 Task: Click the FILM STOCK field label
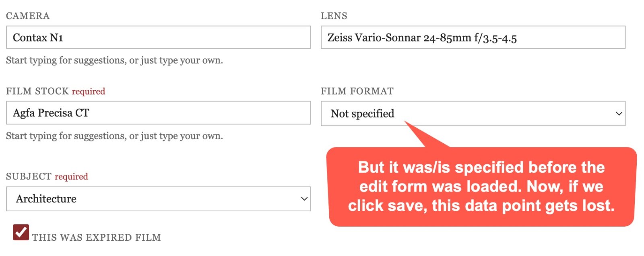coord(37,91)
